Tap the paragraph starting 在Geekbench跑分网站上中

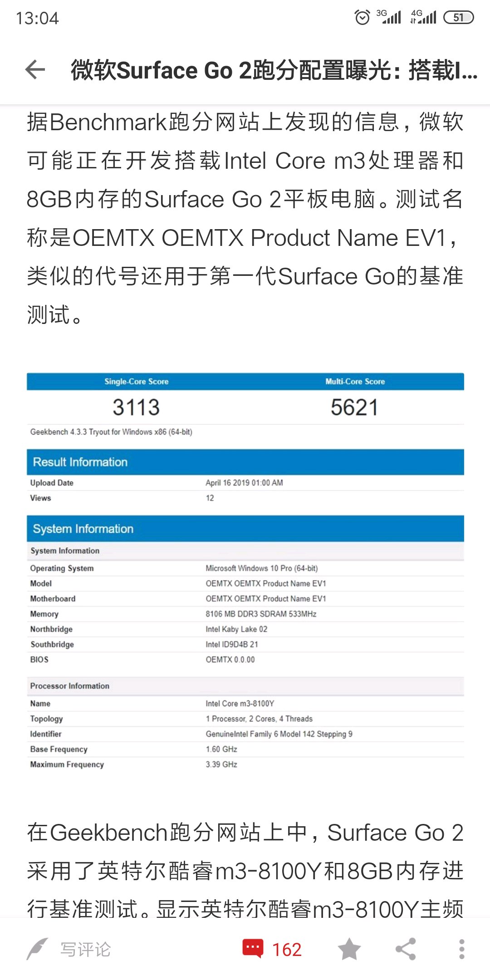(245, 871)
